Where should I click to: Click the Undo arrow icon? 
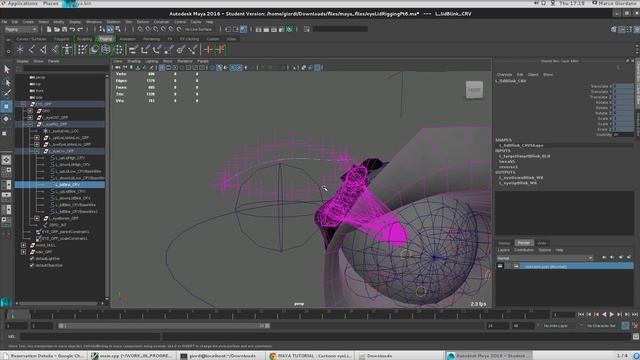pos(72,29)
